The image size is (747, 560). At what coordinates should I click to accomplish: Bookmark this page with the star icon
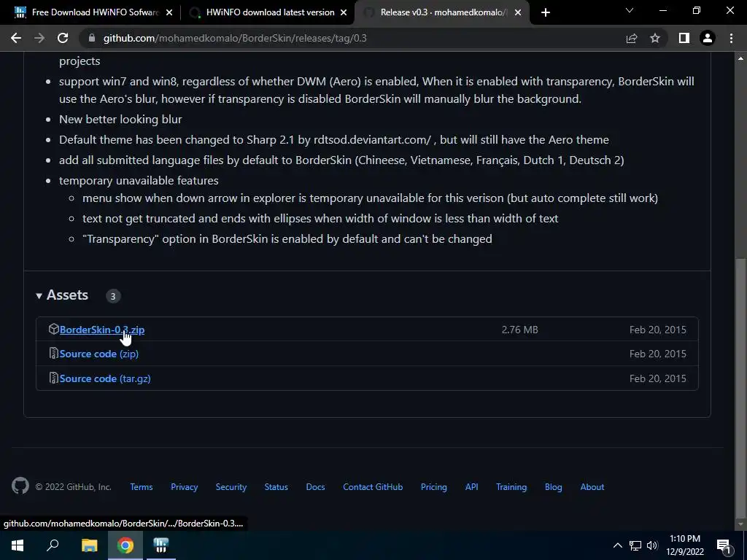coord(655,38)
